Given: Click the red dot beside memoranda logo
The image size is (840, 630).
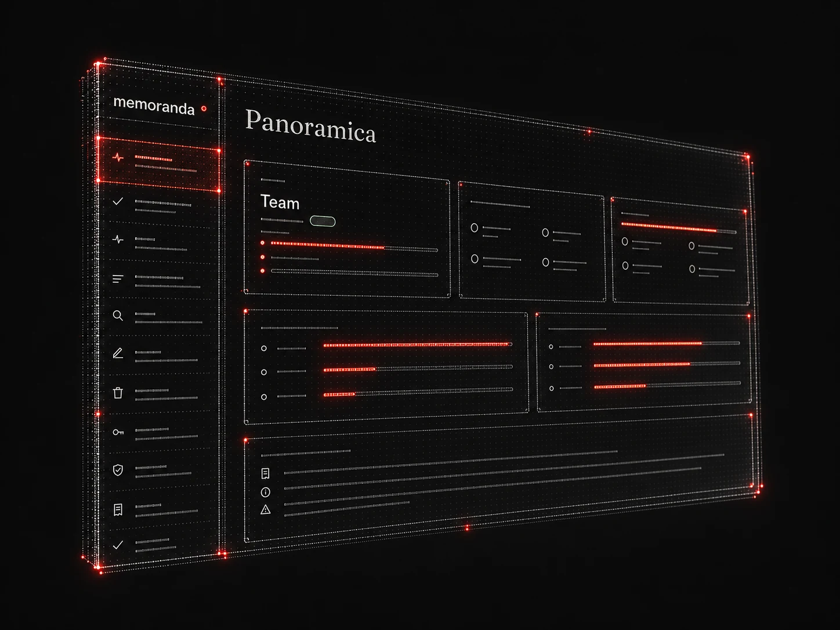Looking at the screenshot, I should click(x=204, y=108).
